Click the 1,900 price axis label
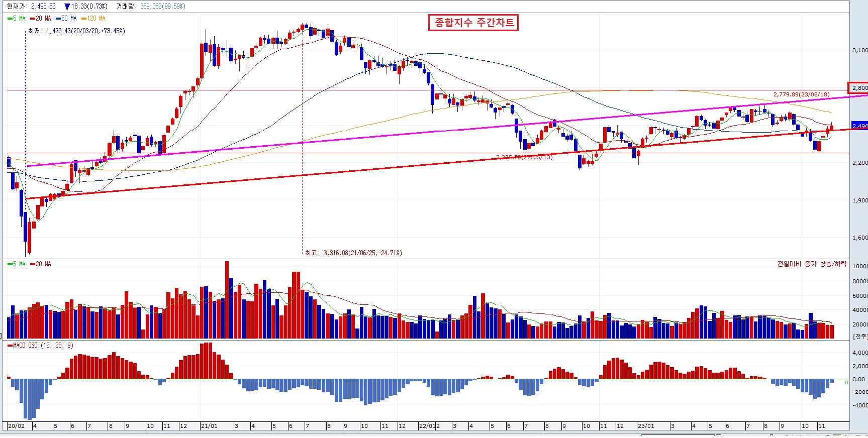The height and width of the screenshot is (438, 868). [x=860, y=200]
